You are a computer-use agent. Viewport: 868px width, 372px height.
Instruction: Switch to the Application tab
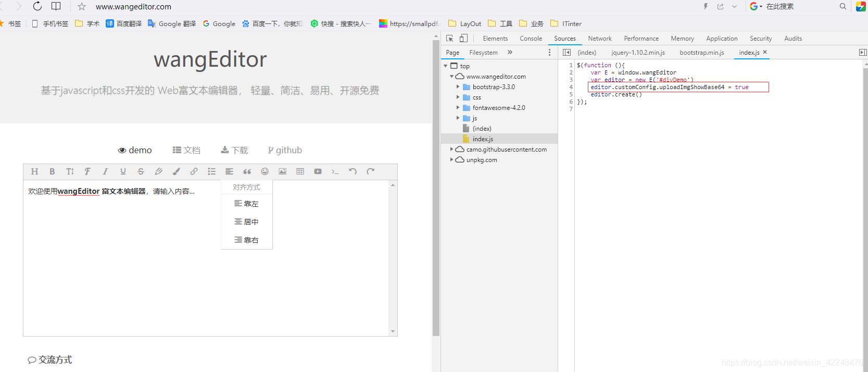click(722, 39)
